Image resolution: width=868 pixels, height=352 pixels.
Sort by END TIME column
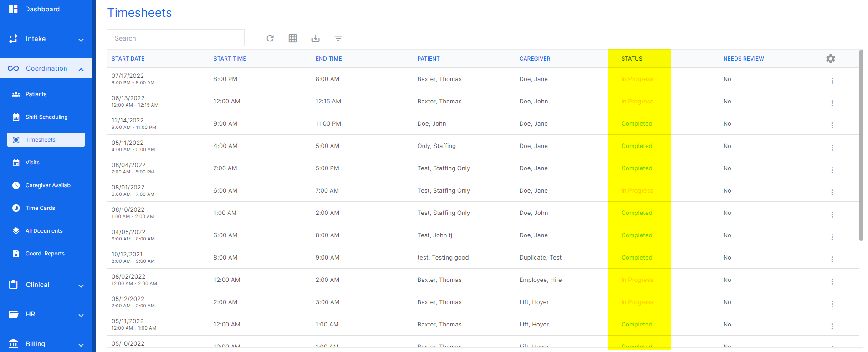[329, 59]
